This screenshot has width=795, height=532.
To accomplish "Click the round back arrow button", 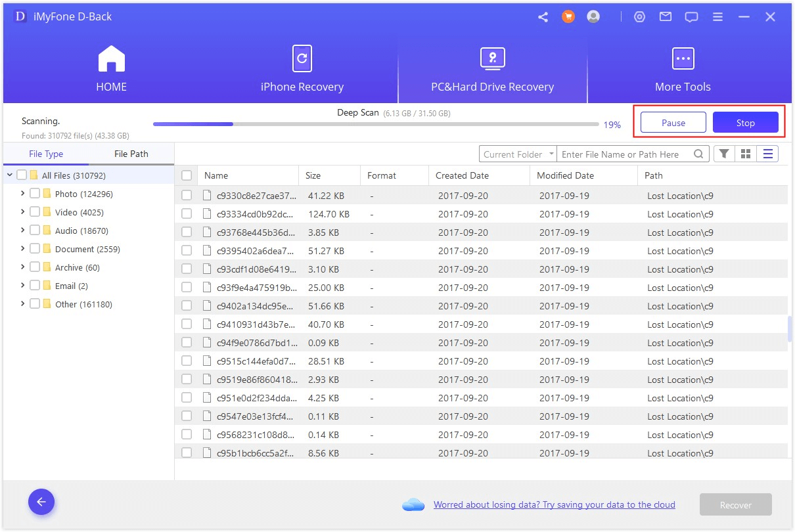I will [x=41, y=502].
